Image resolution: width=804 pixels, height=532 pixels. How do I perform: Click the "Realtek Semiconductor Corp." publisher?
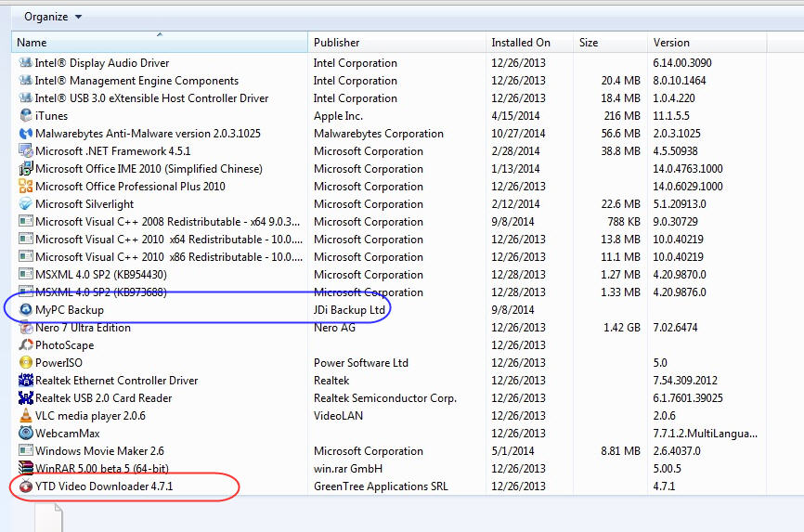coord(385,398)
